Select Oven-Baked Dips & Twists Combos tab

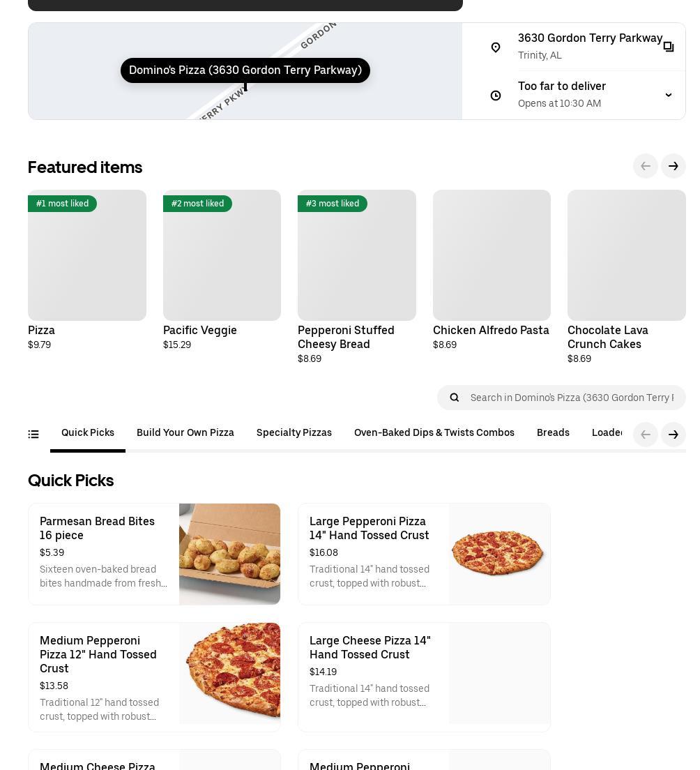[434, 433]
